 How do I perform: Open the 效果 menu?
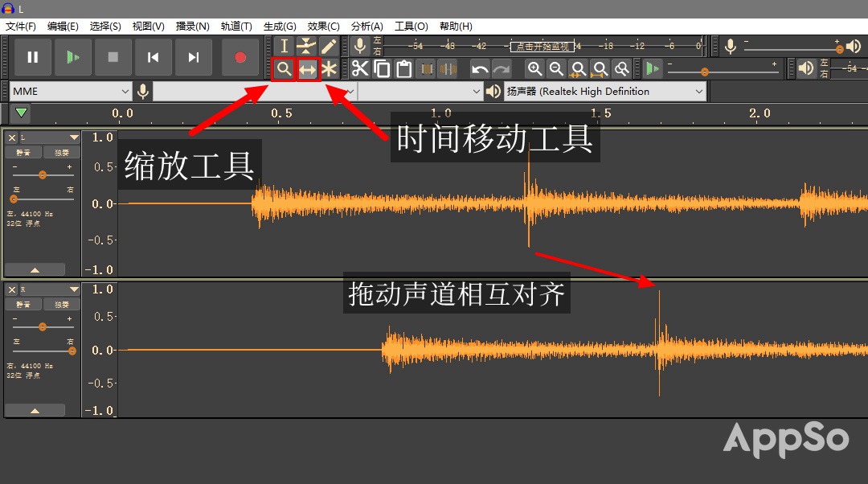coord(322,26)
